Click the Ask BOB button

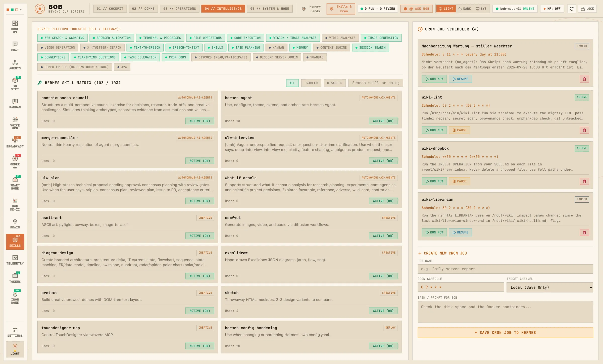click(416, 9)
